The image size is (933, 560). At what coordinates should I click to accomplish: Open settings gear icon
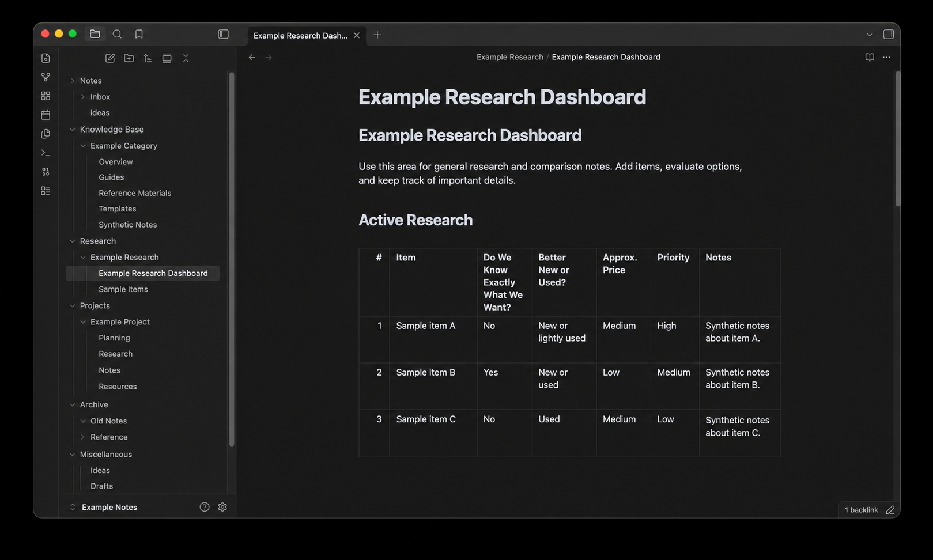222,507
